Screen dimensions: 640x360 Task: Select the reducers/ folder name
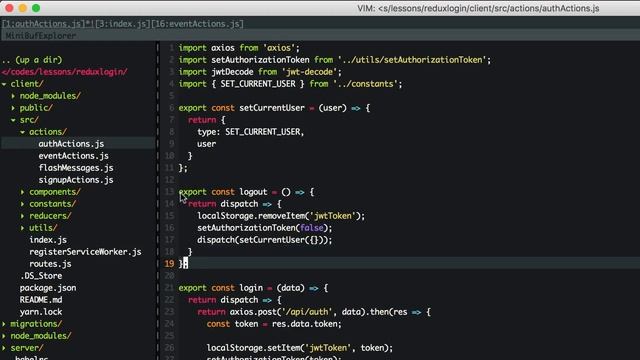coord(50,216)
